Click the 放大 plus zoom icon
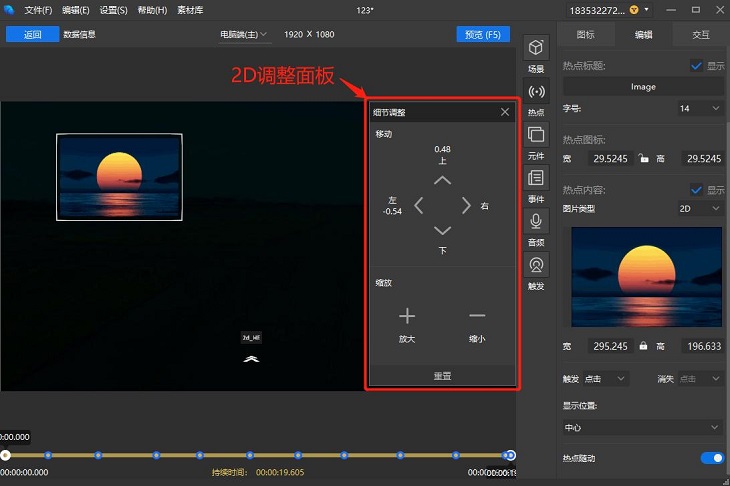This screenshot has height=486, width=730. 407,316
